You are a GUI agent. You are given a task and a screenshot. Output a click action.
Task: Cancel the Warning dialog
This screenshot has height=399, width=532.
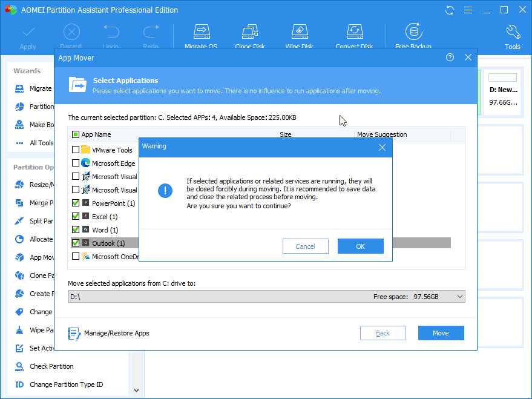click(x=305, y=246)
